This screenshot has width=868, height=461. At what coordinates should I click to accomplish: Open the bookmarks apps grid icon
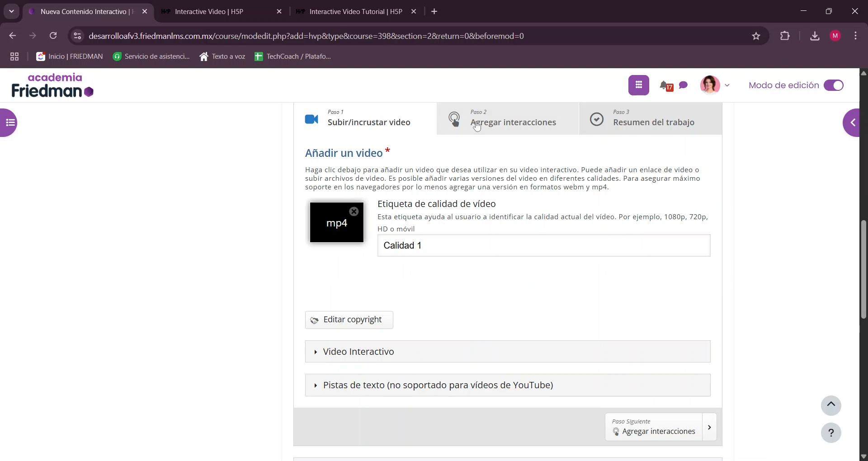pos(14,56)
